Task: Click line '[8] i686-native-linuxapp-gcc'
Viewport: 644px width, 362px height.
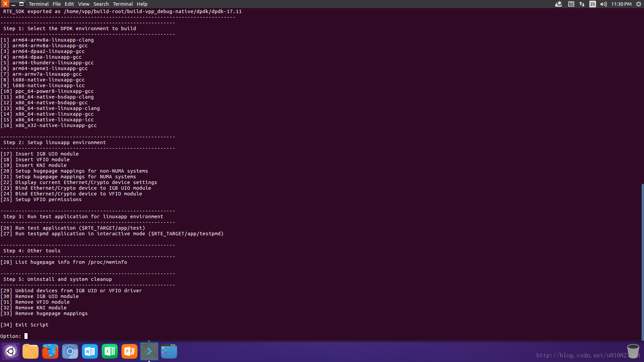Action: tap(43, 80)
